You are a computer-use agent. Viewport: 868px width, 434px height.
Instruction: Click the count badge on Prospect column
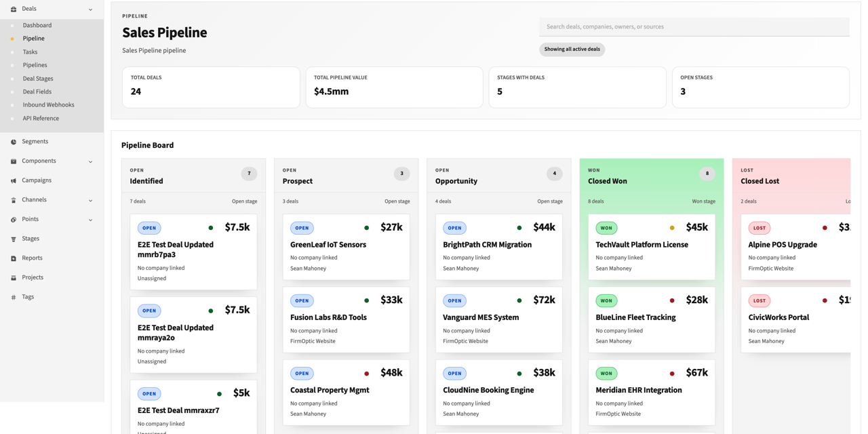tap(401, 174)
